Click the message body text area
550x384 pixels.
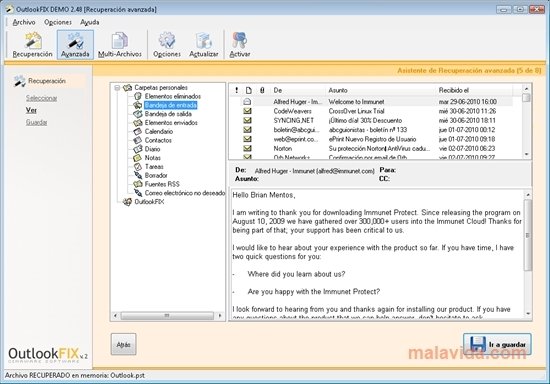pyautogui.click(x=377, y=254)
